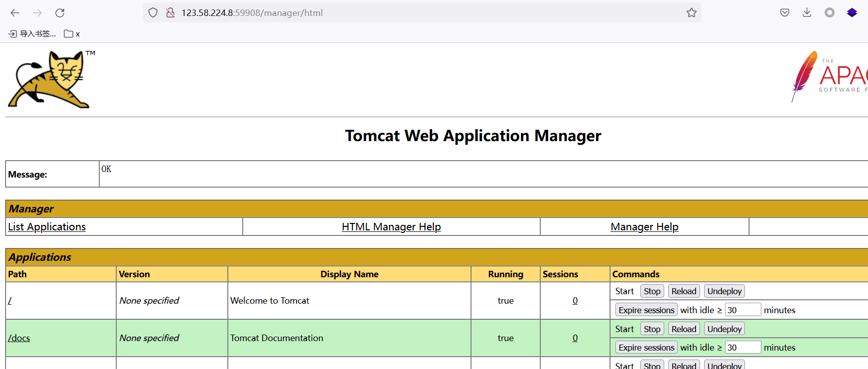The width and height of the screenshot is (868, 369).
Task: Click idle minutes field for /docs
Action: 743,348
